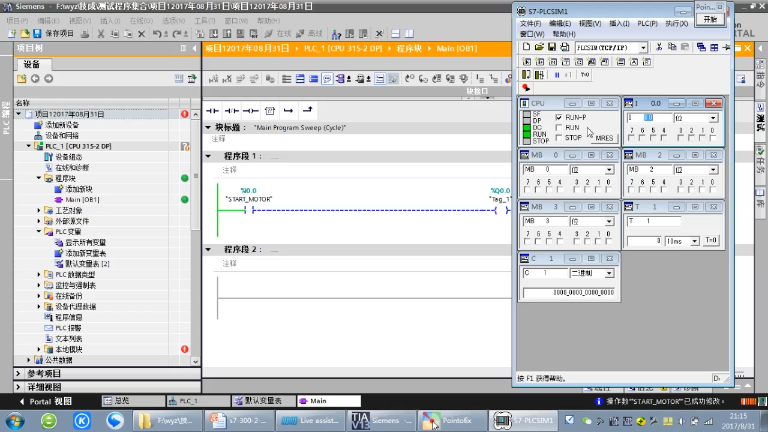Viewport: 768px width, 432px height.
Task: Enable STOP mode checkbox
Action: coord(559,138)
